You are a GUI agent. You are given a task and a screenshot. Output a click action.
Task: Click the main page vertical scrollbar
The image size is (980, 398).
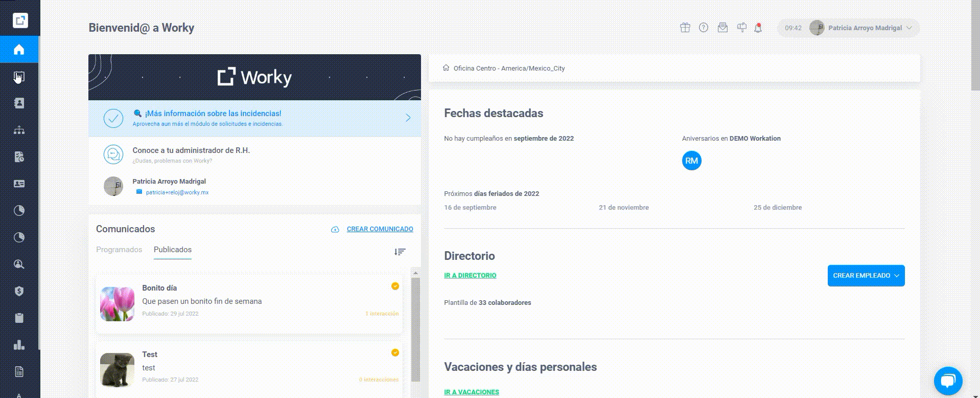[975, 46]
